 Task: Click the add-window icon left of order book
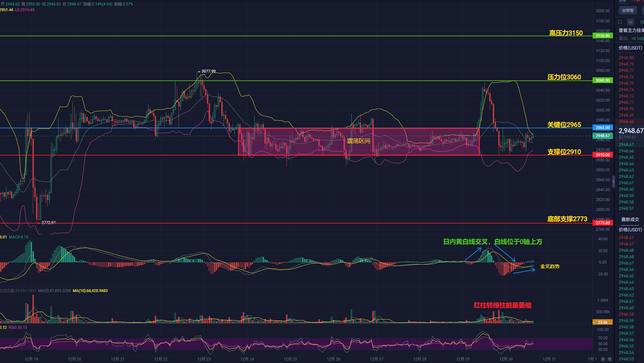(x=620, y=22)
